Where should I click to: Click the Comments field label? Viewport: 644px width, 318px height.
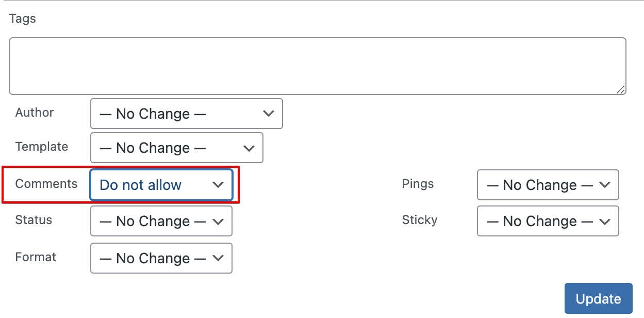pos(46,184)
